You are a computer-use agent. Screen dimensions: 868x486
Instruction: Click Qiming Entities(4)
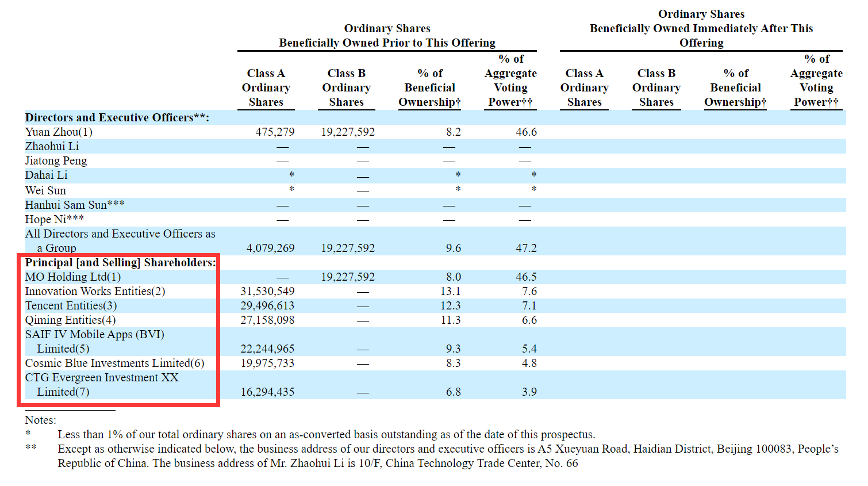pyautogui.click(x=70, y=320)
